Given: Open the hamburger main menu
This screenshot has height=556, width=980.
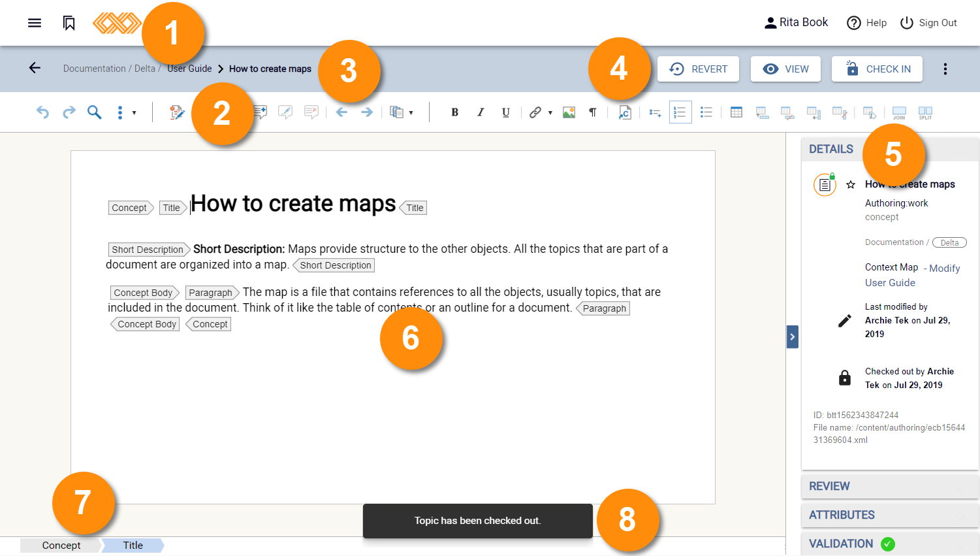Looking at the screenshot, I should click(35, 23).
